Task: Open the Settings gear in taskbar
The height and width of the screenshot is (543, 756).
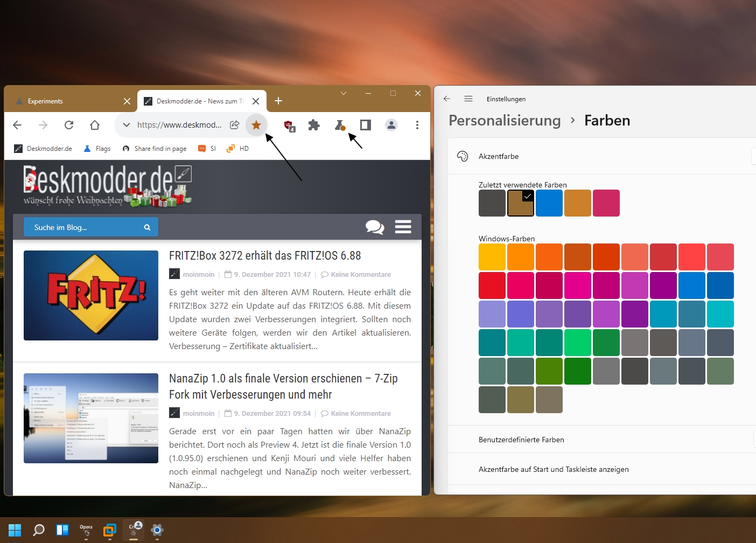Action: pos(157,530)
